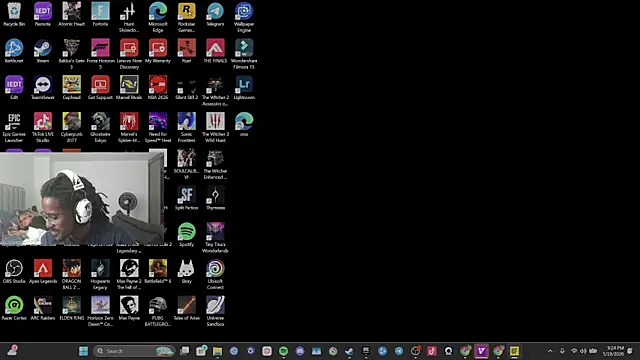Open the Fortnite desktop shortcut
The height and width of the screenshot is (360, 640).
(x=100, y=14)
